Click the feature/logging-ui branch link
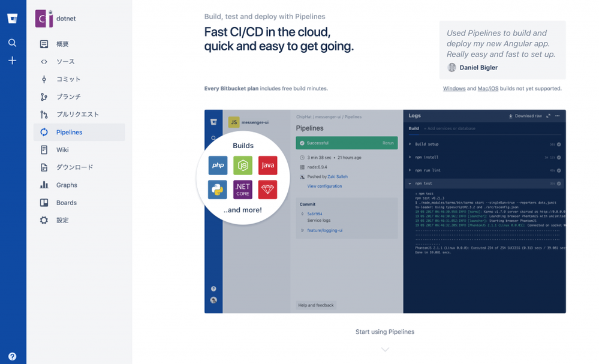The image size is (599, 364). tap(325, 230)
